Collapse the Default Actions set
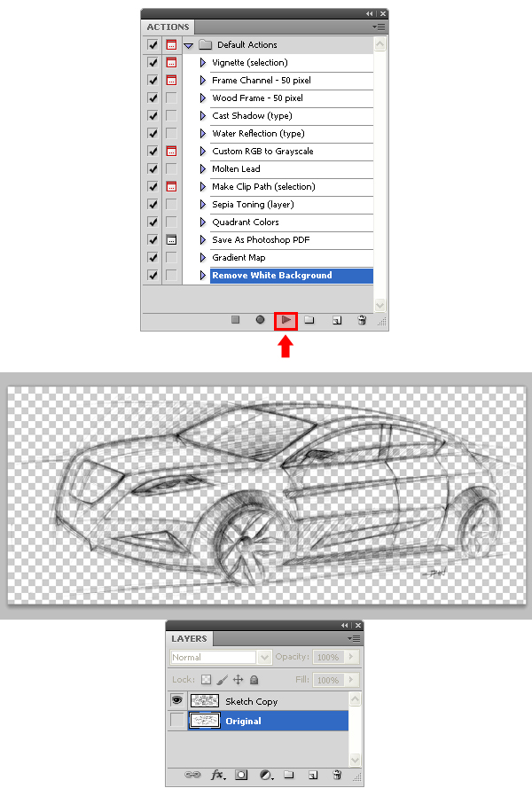Viewport: 532px width, 796px height. [188, 45]
